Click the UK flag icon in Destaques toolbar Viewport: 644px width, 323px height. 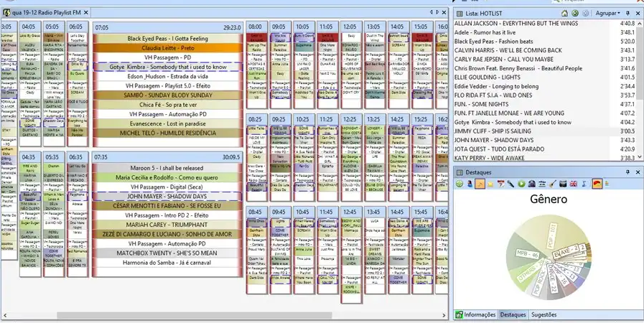(x=574, y=184)
